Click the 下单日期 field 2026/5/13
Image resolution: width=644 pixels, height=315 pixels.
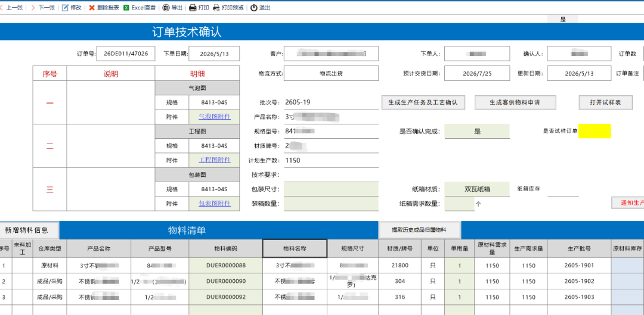214,54
